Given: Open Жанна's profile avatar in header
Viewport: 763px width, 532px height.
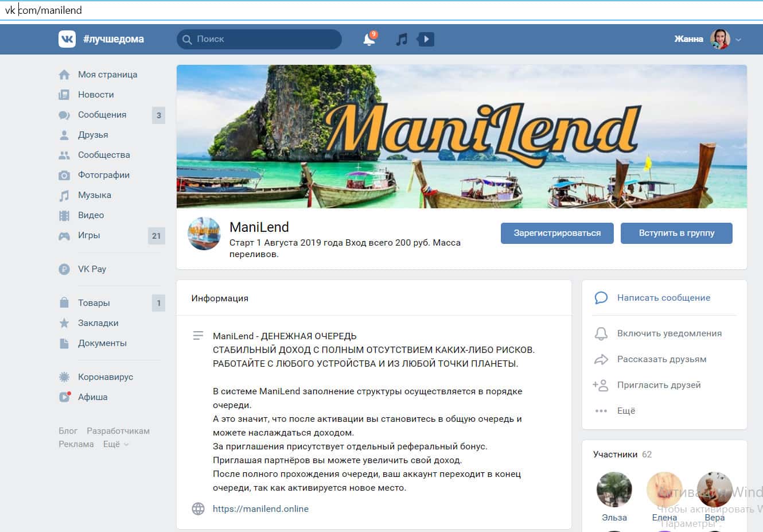Looking at the screenshot, I should pyautogui.click(x=719, y=39).
